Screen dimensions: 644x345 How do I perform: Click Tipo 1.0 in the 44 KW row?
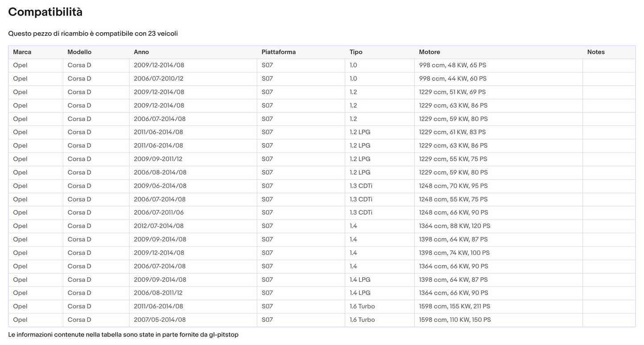coord(353,79)
